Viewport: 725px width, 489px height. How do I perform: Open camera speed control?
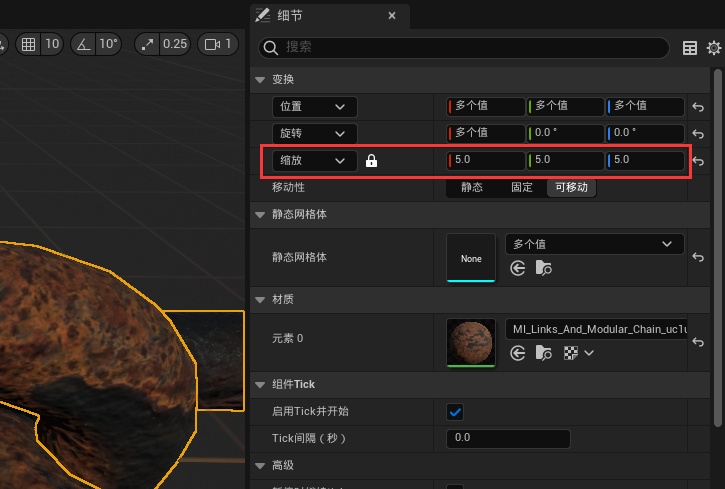point(218,44)
